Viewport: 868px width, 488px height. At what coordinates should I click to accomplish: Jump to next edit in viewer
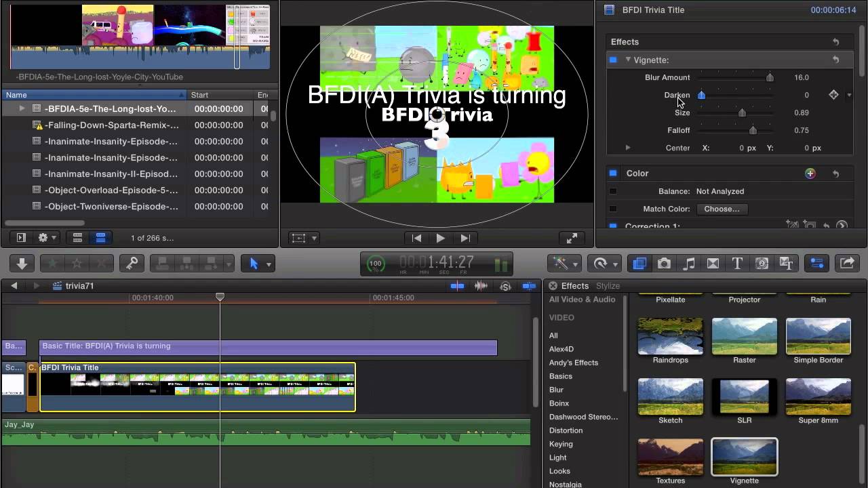coord(465,238)
